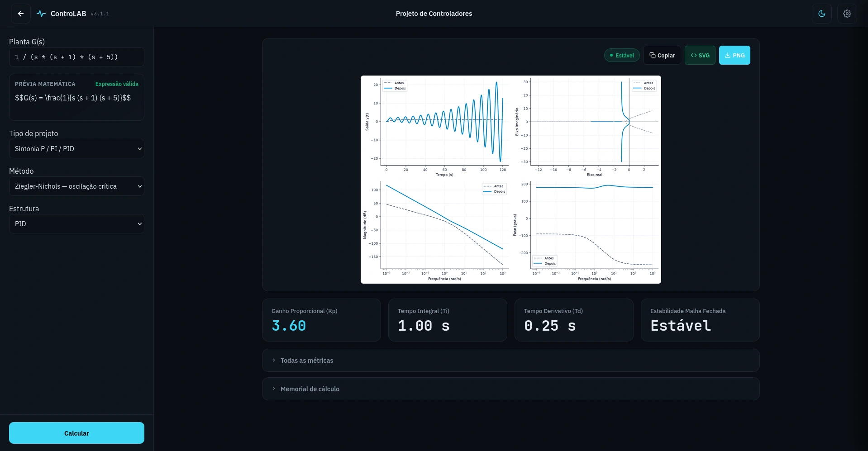Click the PRÉVIA MATEMÁTICA heading
The image size is (868, 451).
pos(45,84)
